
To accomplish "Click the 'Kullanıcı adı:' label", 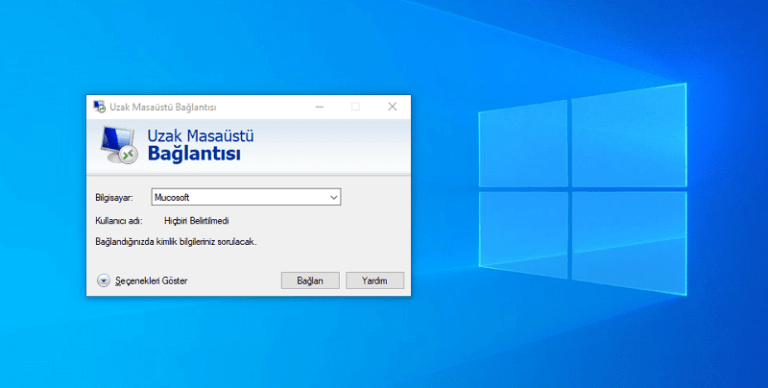I will (119, 221).
